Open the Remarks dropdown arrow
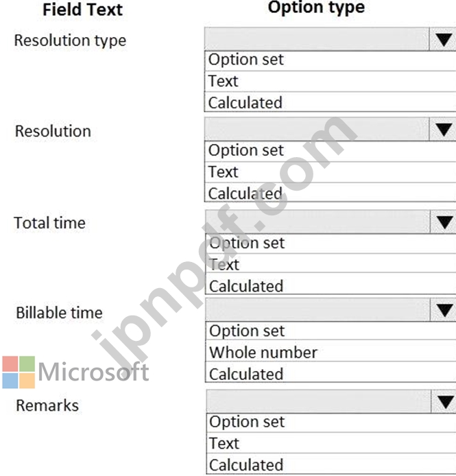Image resolution: width=456 pixels, height=476 pixels. [444, 402]
